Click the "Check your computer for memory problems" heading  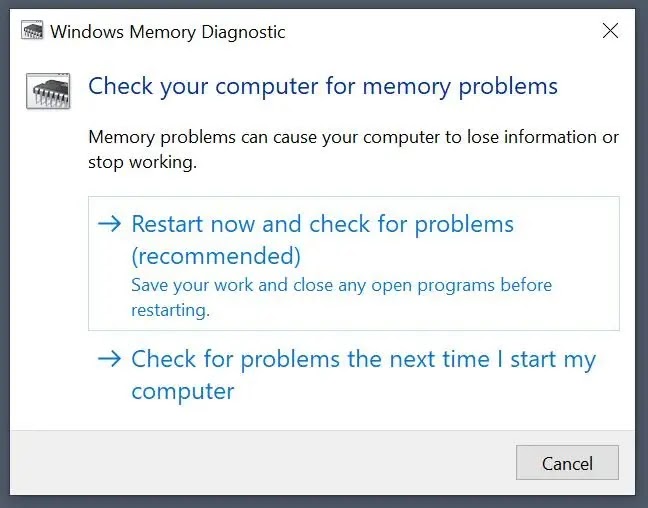click(x=323, y=86)
